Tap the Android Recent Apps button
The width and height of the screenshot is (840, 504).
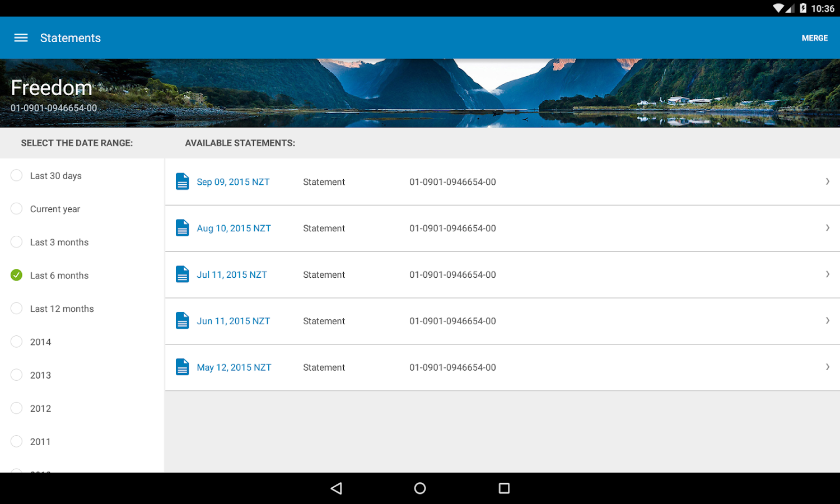click(504, 488)
